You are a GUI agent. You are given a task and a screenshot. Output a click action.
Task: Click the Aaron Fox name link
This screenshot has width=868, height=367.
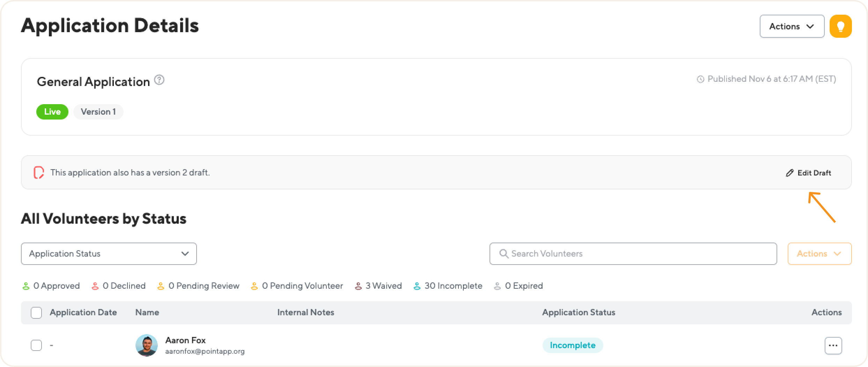(x=185, y=340)
